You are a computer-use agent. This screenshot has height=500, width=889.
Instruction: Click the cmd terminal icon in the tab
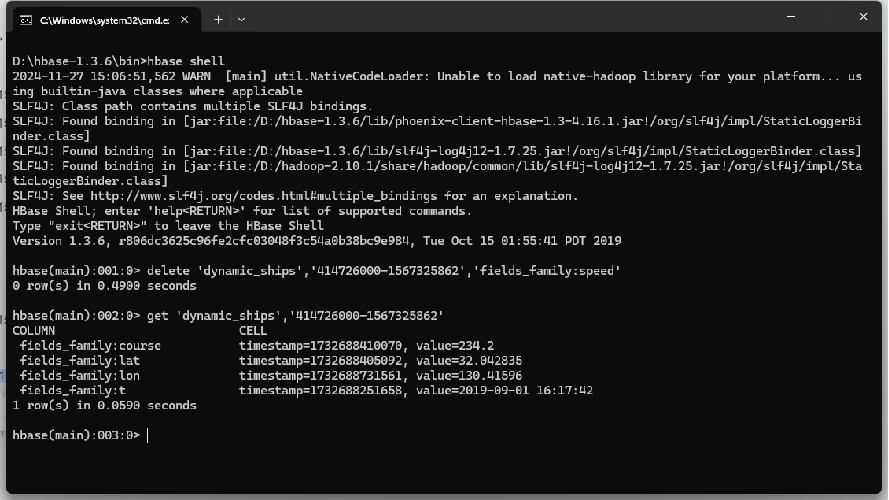[26, 20]
